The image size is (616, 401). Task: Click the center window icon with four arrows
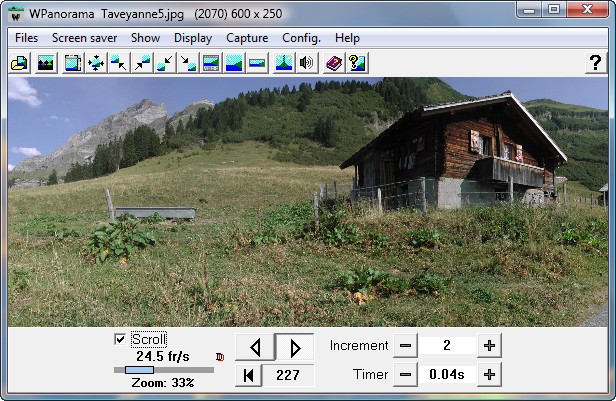96,63
